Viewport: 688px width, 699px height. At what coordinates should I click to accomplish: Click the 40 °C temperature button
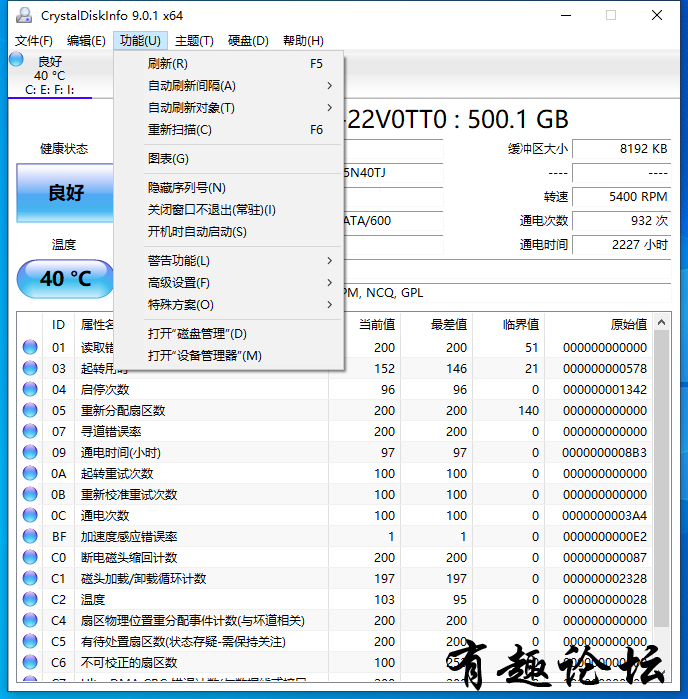coord(66,279)
